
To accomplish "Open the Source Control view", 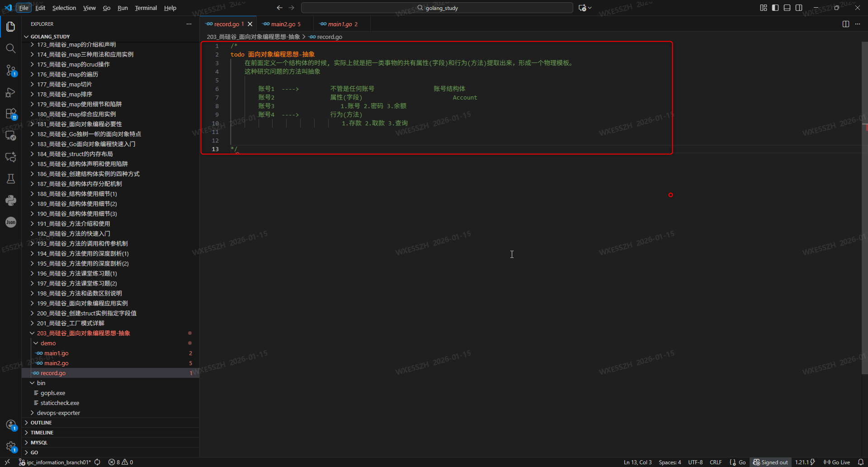I will pos(11,70).
